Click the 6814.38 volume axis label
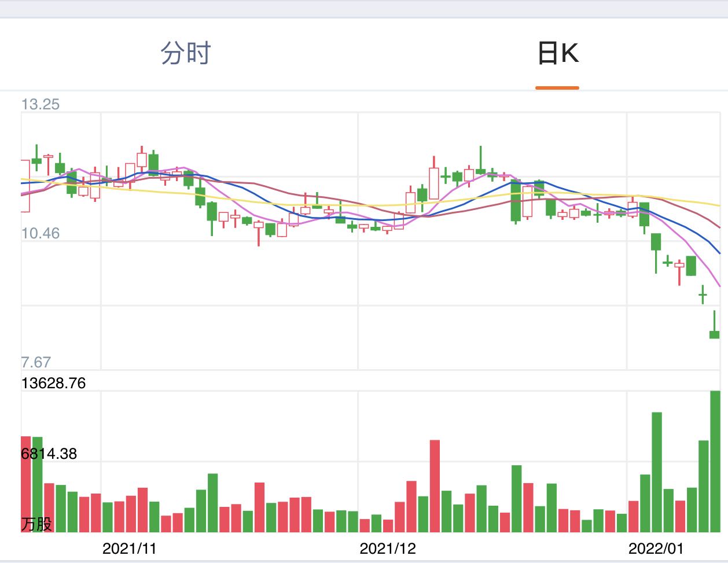Screen dimensions: 728x563 click(49, 454)
